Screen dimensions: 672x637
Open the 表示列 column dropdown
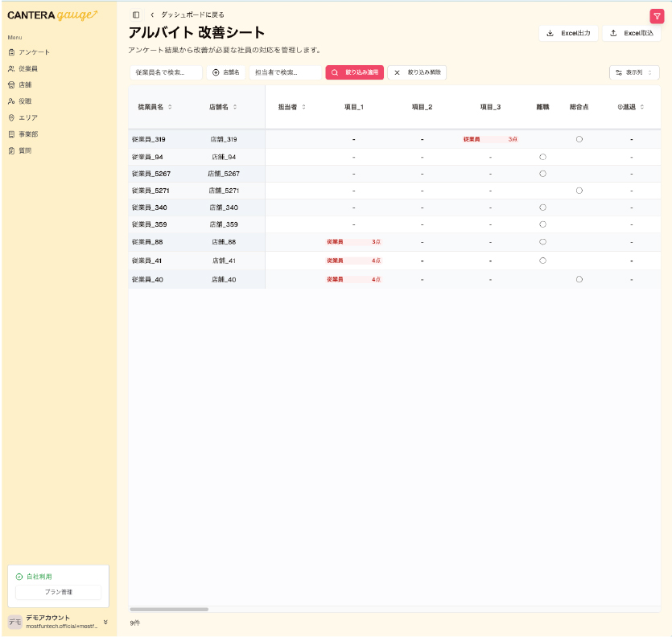coord(634,72)
